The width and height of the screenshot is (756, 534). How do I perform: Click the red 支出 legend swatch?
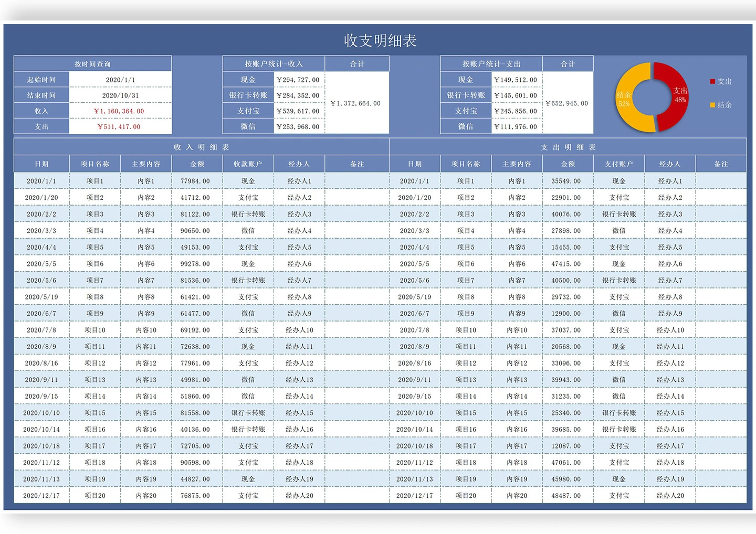click(712, 82)
